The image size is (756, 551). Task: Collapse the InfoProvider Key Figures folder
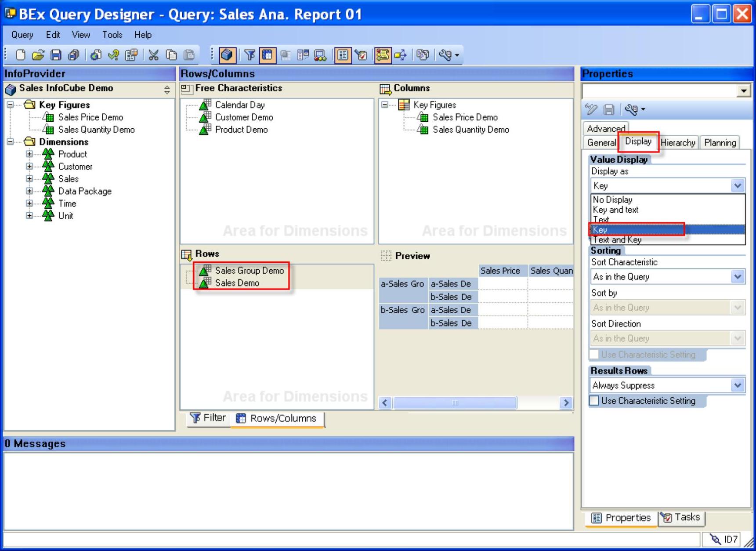[10, 105]
